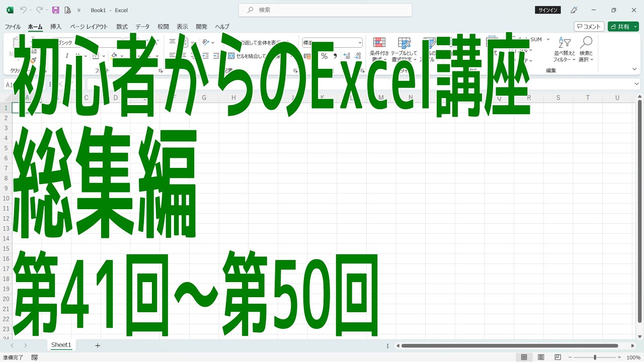Toggle italic formatting
This screenshot has height=362, width=644.
66,56
